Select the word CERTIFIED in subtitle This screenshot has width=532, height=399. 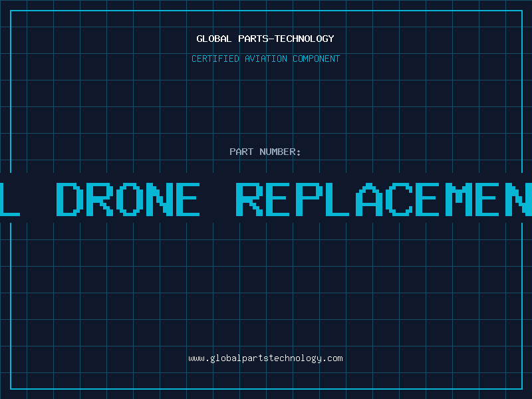pyautogui.click(x=215, y=59)
